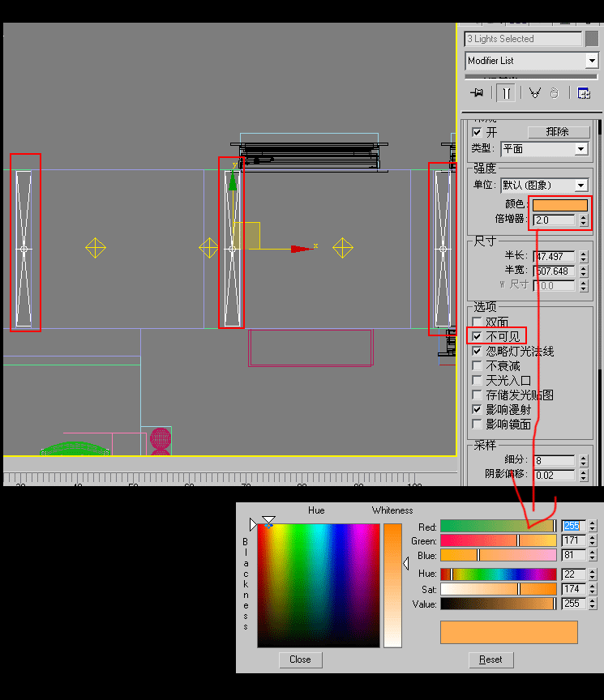Click the Hue field showing 22
Viewport: 604px width, 700px height.
[573, 574]
